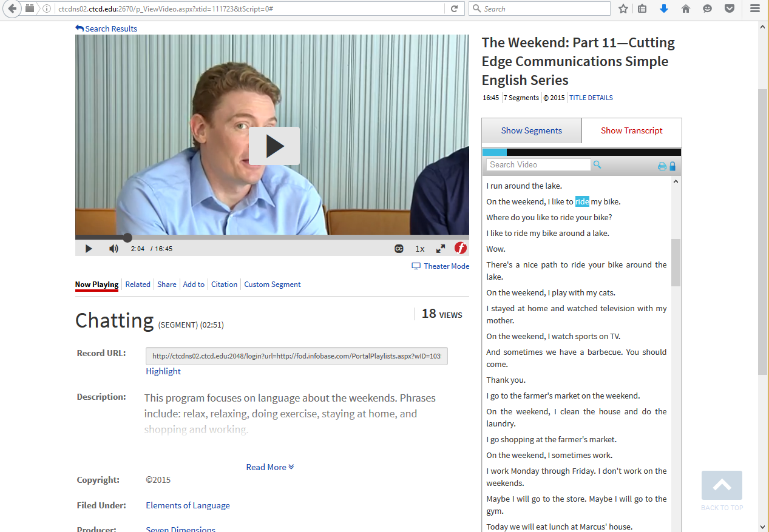Open the Elements of Language link

[x=188, y=505]
